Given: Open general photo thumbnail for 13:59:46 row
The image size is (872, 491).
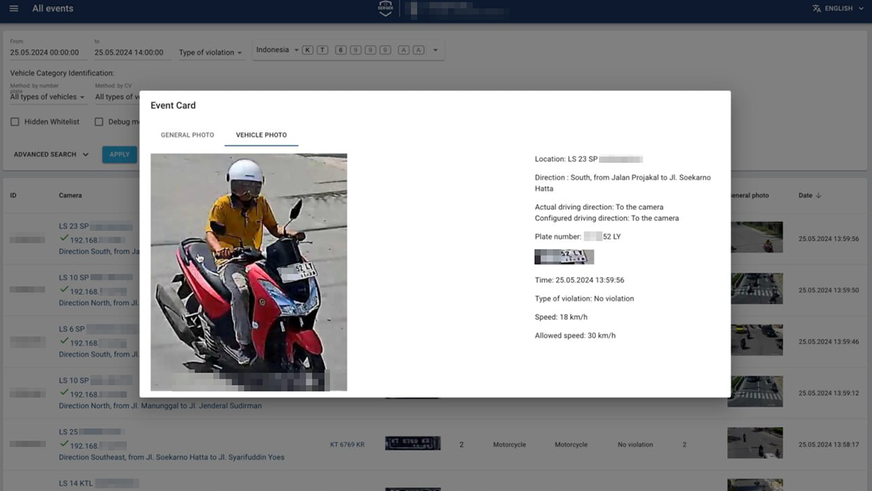Looking at the screenshot, I should 755,340.
